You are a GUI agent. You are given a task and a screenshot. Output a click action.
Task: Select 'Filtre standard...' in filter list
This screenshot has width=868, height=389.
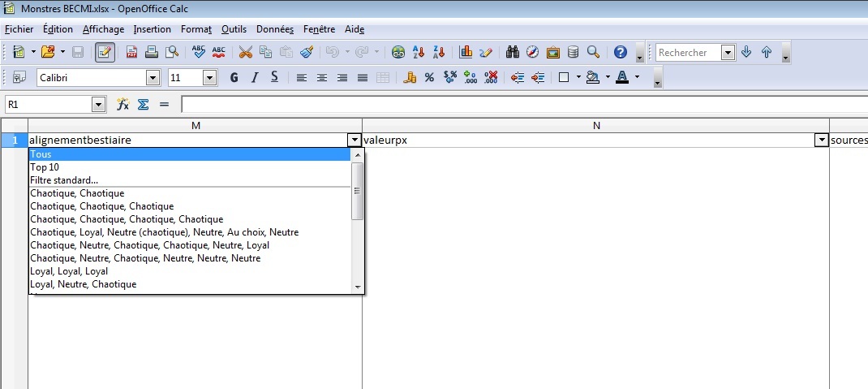pyautogui.click(x=190, y=180)
